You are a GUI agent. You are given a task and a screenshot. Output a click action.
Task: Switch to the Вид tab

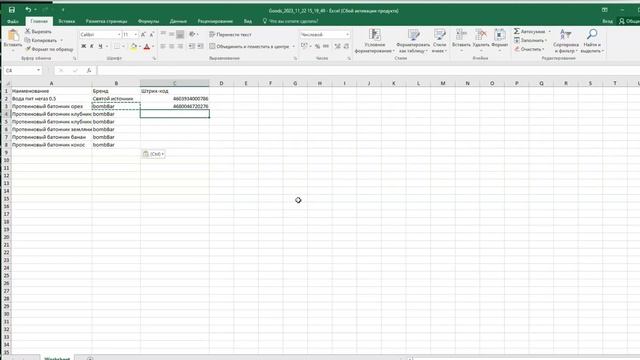[248, 21]
